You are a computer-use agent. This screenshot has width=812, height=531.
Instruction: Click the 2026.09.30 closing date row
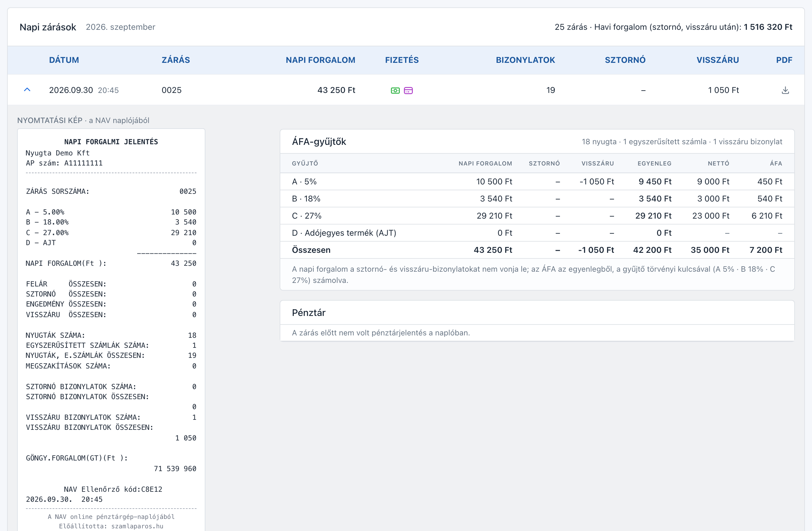tap(406, 90)
